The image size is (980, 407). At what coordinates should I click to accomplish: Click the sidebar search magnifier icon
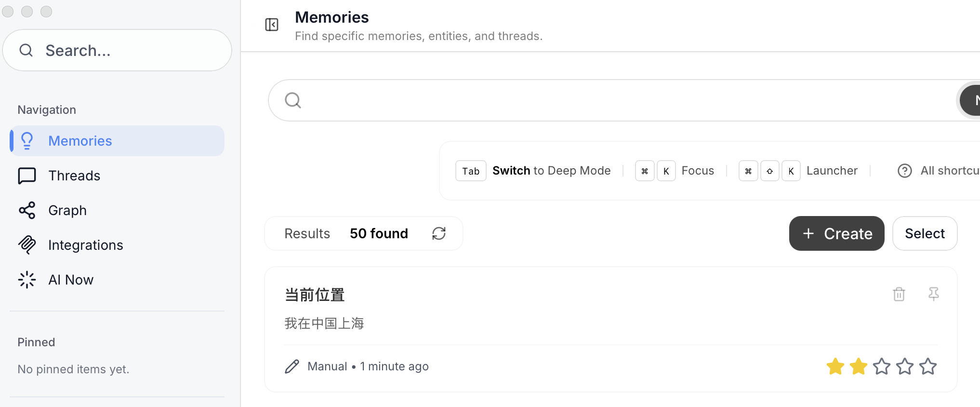pos(26,50)
